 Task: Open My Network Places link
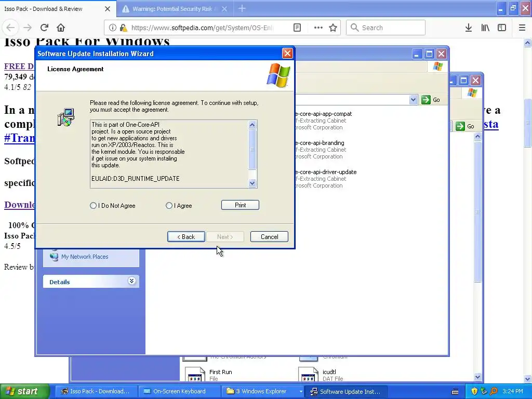pos(85,257)
